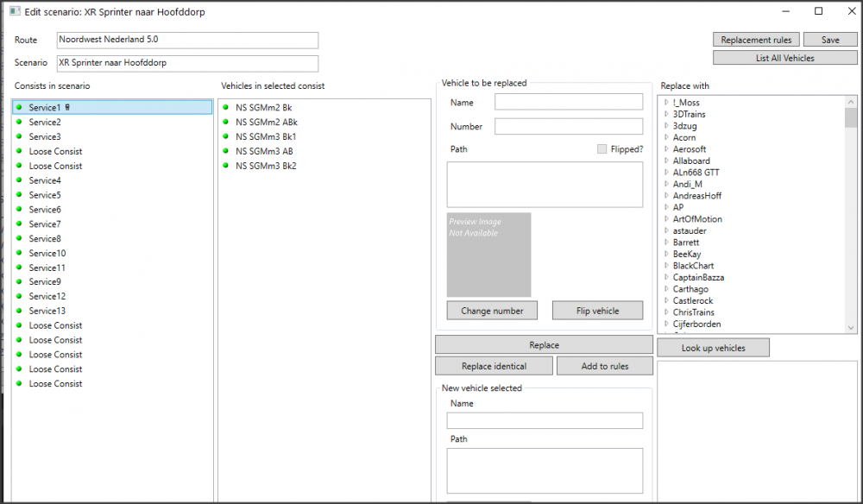This screenshot has height=504, width=863.
Task: Click the preview image placeholder
Action: 488,255
